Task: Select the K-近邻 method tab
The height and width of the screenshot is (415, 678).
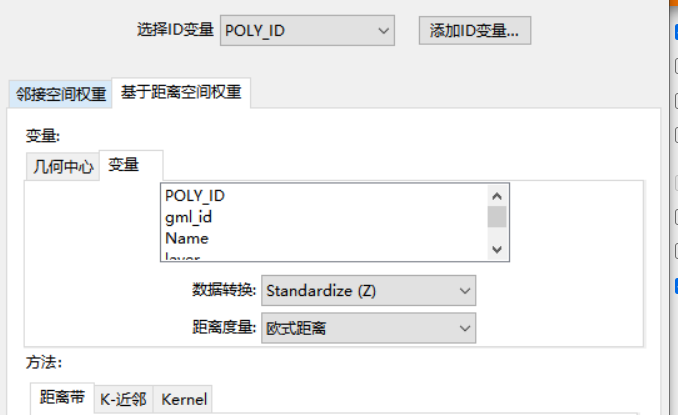Action: [x=124, y=399]
